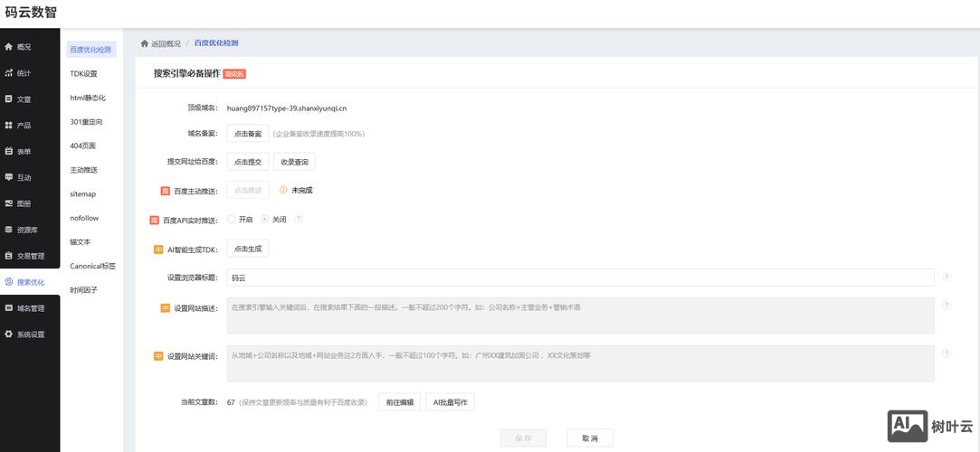
Task: Select TDK设置 in the submenu
Action: click(84, 73)
